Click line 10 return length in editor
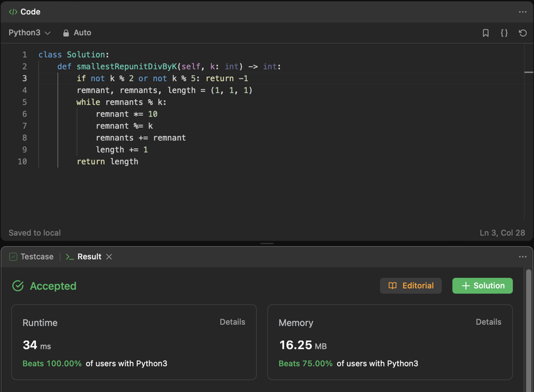Viewport: 534px width, 392px height. 107,162
